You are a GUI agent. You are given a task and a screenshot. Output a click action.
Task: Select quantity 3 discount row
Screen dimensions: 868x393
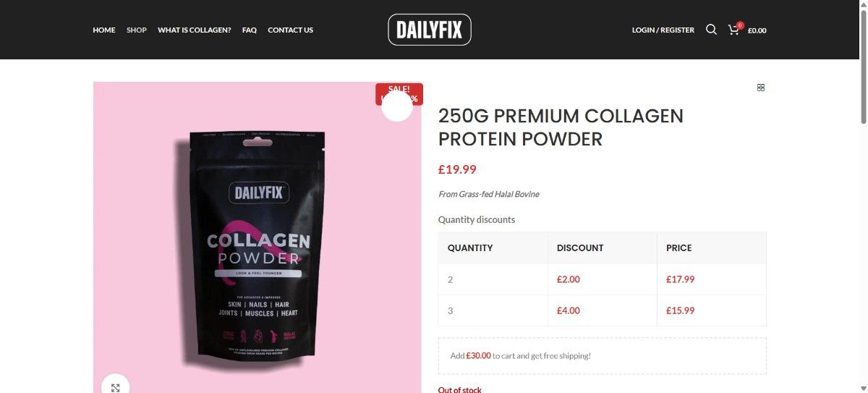tap(602, 310)
